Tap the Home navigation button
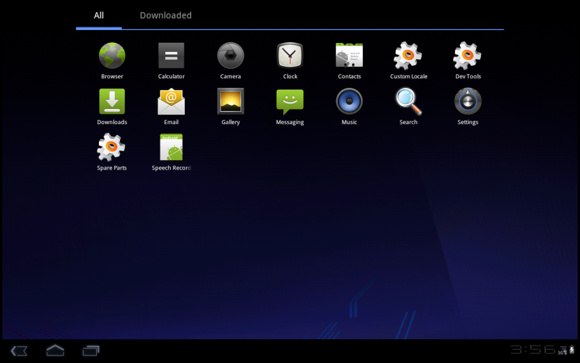 point(55,350)
